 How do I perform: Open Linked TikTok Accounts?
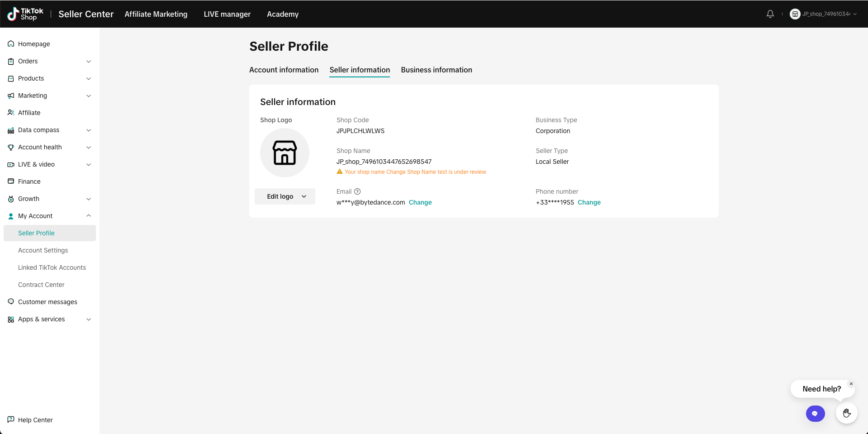52,267
